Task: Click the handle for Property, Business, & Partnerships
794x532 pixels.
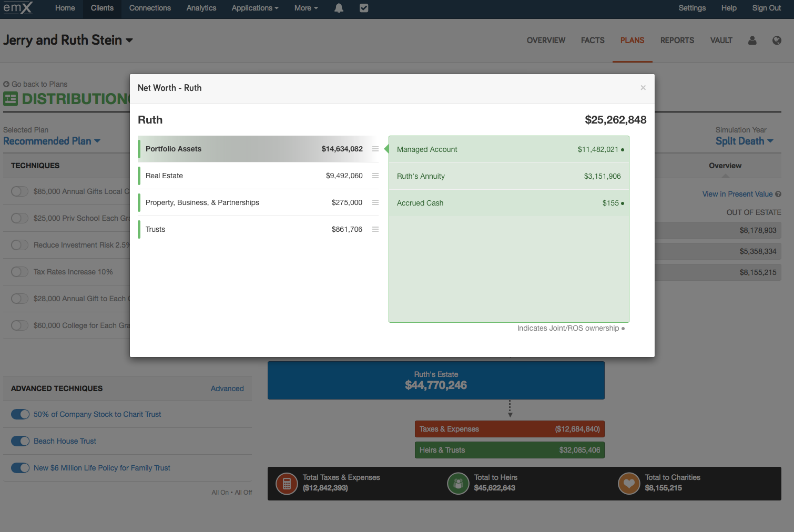Action: (375, 202)
